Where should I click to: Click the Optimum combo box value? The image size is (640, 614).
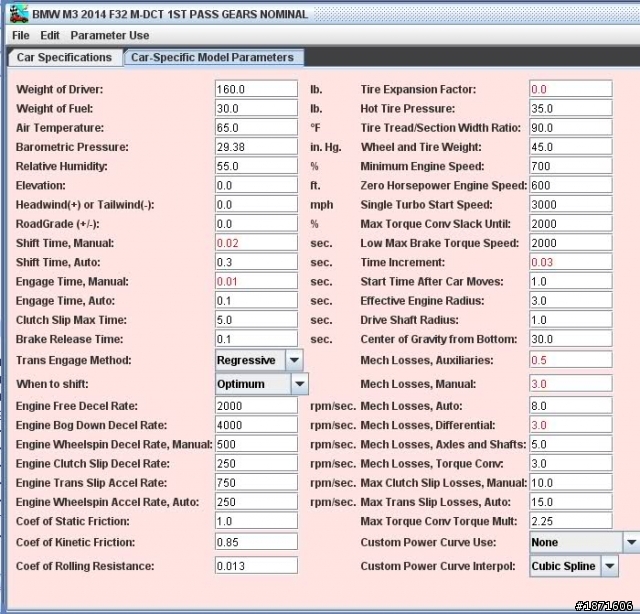(253, 384)
